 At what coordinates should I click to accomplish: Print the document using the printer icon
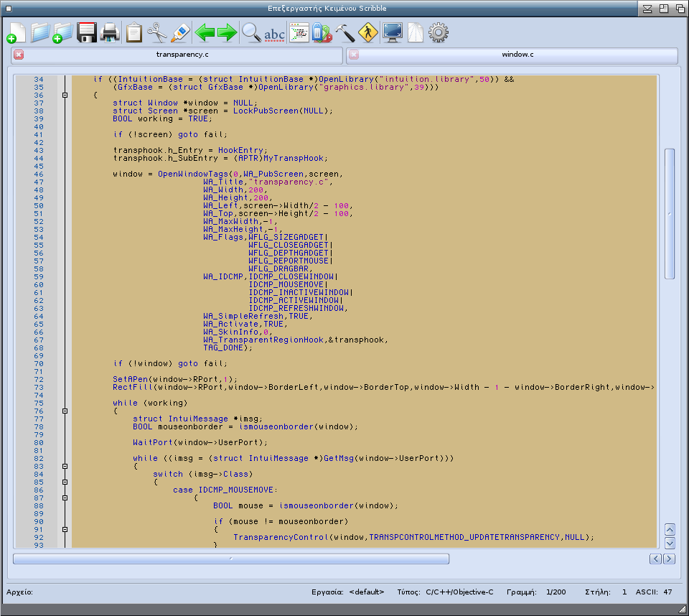point(110,32)
